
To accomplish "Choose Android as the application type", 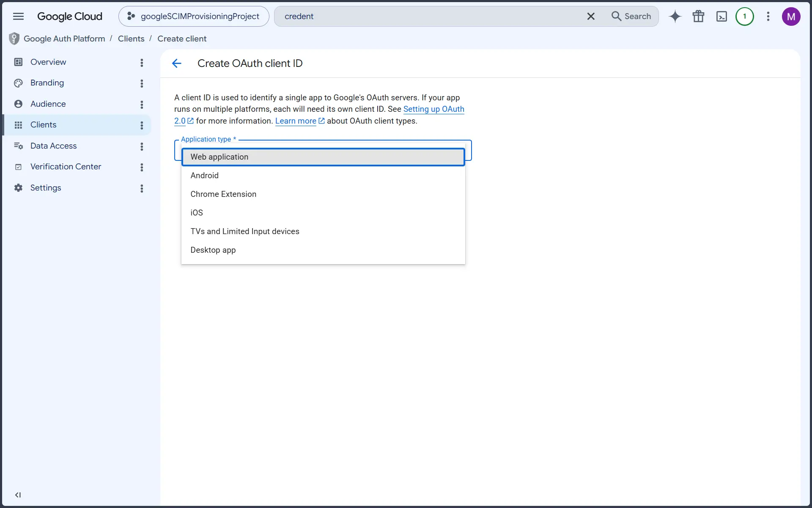I will click(323, 176).
